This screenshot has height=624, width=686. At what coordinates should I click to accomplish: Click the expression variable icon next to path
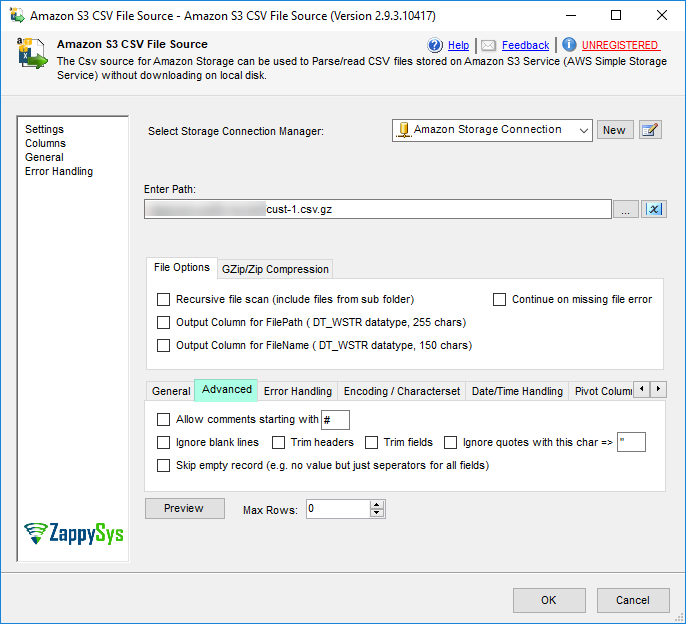click(x=654, y=209)
